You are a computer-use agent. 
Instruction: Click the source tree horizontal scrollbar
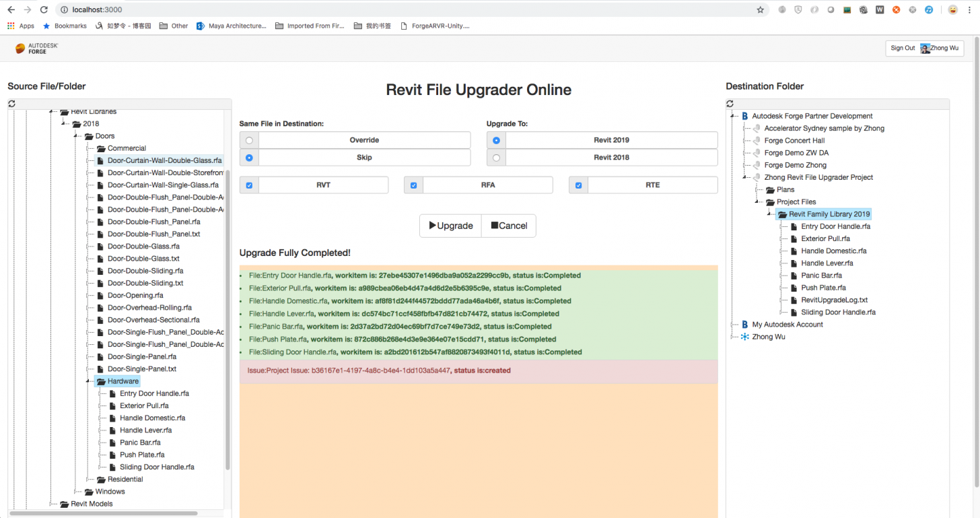pyautogui.click(x=103, y=513)
